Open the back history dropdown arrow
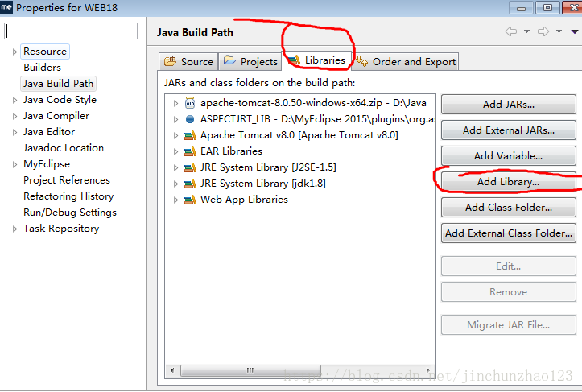 [x=526, y=31]
